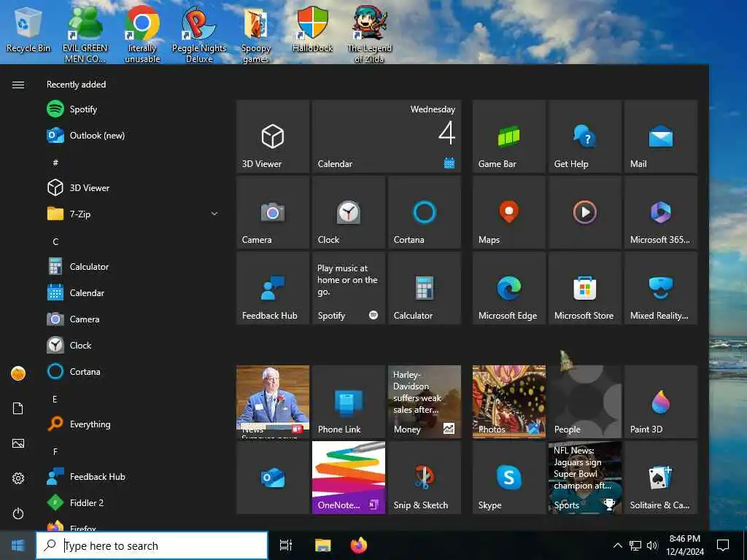Open Clock in the app list
Viewport: 747px width, 560px height.
point(133,345)
